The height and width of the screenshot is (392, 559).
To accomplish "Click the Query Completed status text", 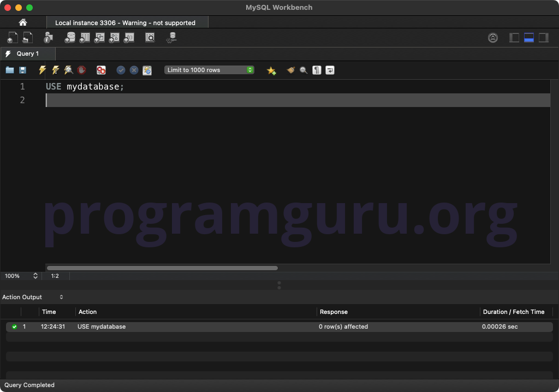I will click(29, 385).
